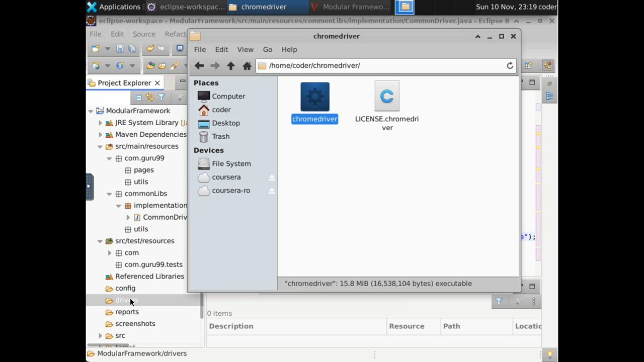Click the New wizard icon in Eclipse toolbar
The height and width of the screenshot is (362, 644).
[x=96, y=49]
